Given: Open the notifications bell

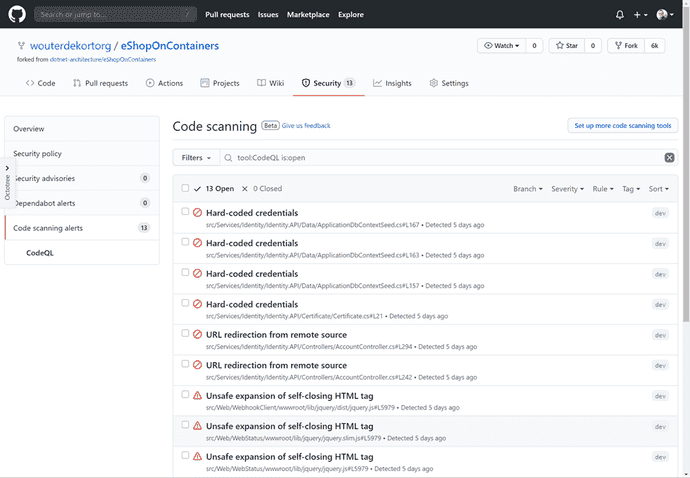Looking at the screenshot, I should pyautogui.click(x=620, y=15).
